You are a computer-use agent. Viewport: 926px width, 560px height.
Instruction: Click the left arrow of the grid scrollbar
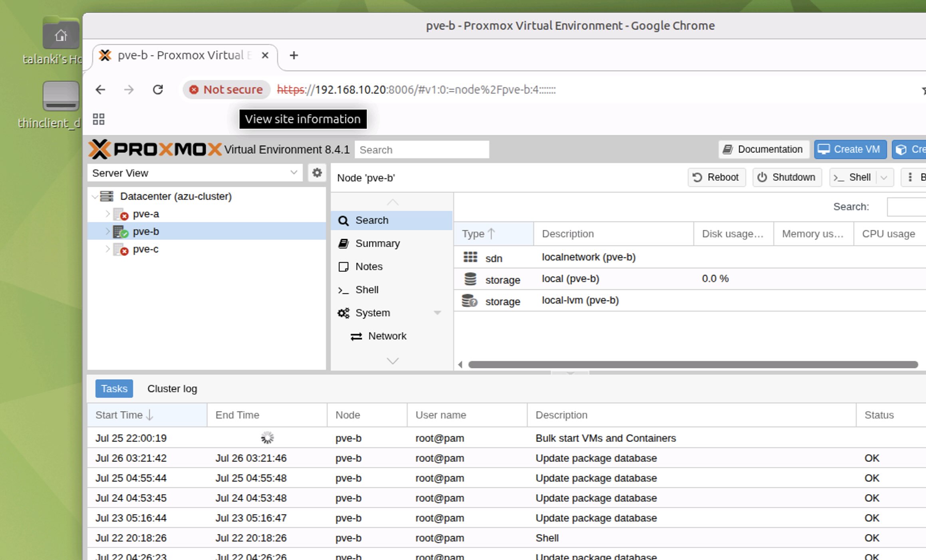click(x=460, y=364)
